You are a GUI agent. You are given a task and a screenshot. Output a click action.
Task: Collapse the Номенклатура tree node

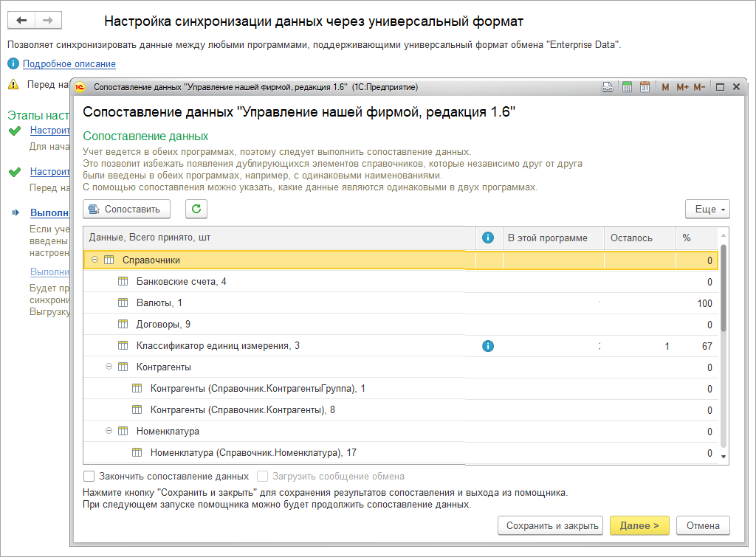tap(109, 432)
